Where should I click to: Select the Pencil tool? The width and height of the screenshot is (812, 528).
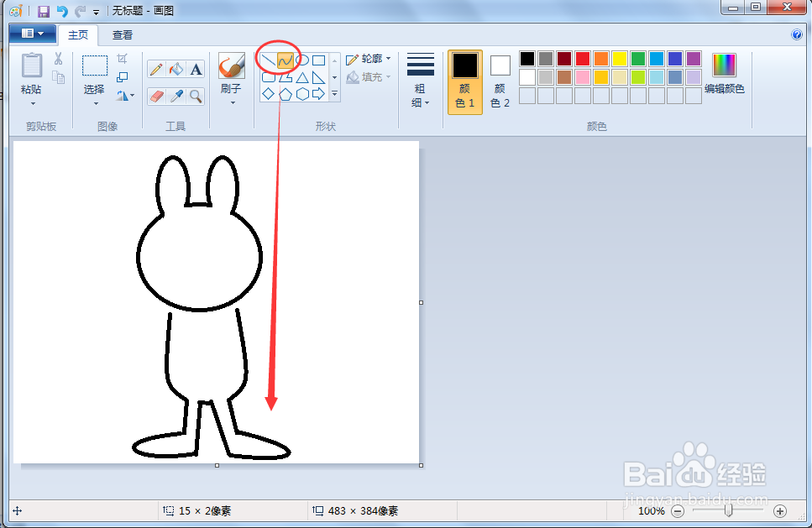pos(155,68)
